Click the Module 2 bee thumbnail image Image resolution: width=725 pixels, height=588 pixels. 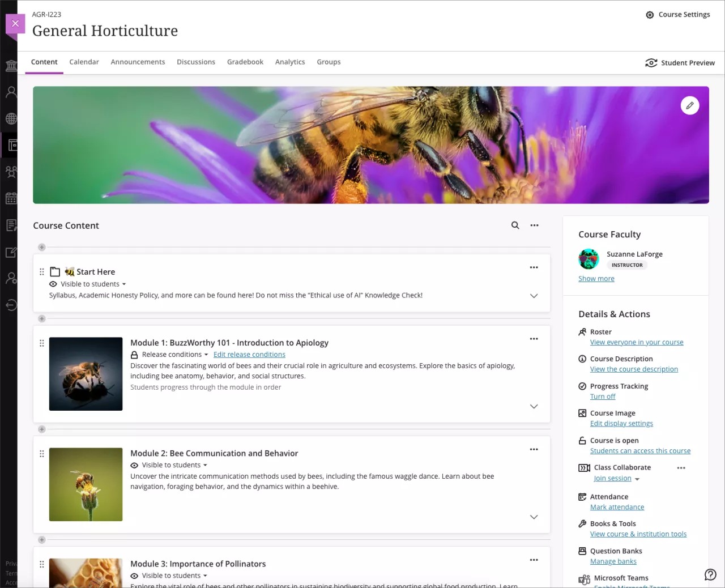pos(86,484)
